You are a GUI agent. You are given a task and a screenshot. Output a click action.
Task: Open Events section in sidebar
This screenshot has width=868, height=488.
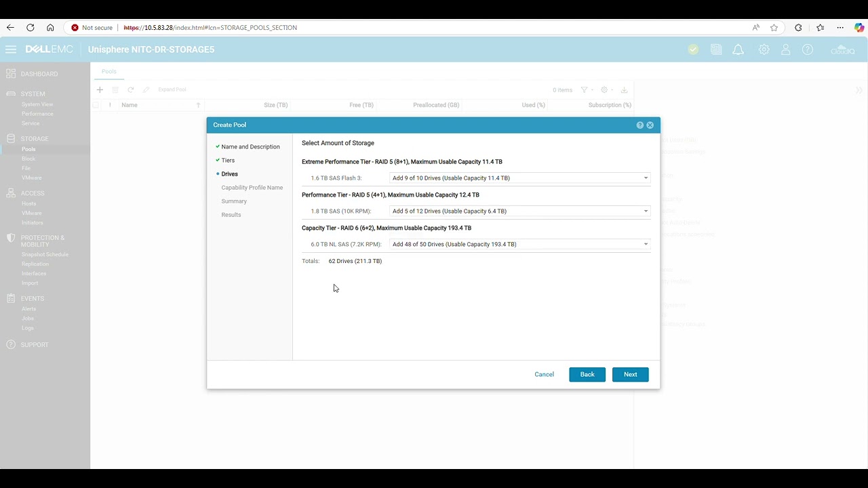[33, 299]
